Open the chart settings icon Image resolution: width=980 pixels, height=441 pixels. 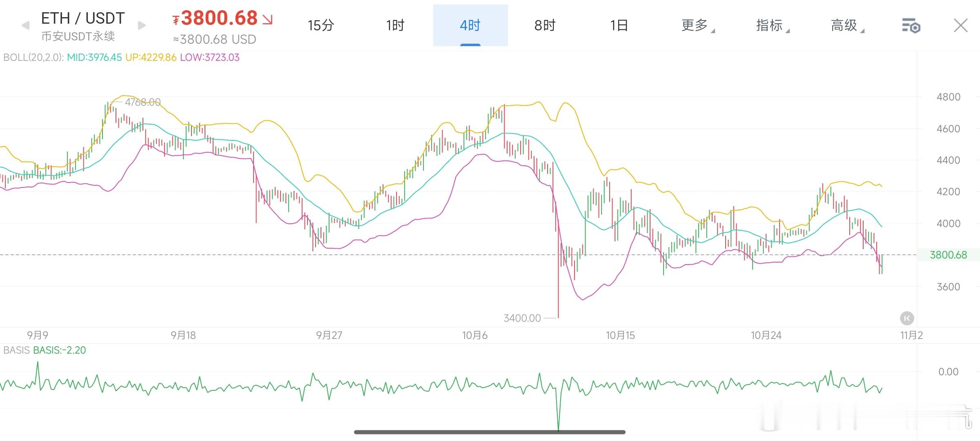pyautogui.click(x=911, y=26)
